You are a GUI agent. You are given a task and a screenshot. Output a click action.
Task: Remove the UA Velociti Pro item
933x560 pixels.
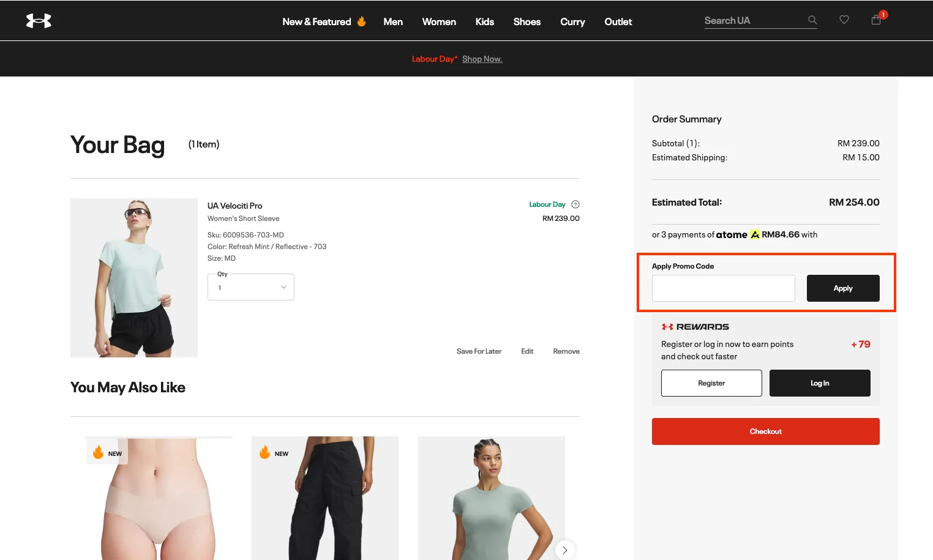[x=566, y=351]
